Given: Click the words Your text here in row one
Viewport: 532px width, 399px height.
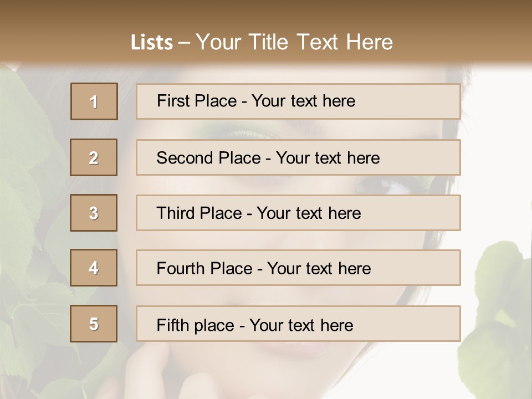Looking at the screenshot, I should click(303, 101).
